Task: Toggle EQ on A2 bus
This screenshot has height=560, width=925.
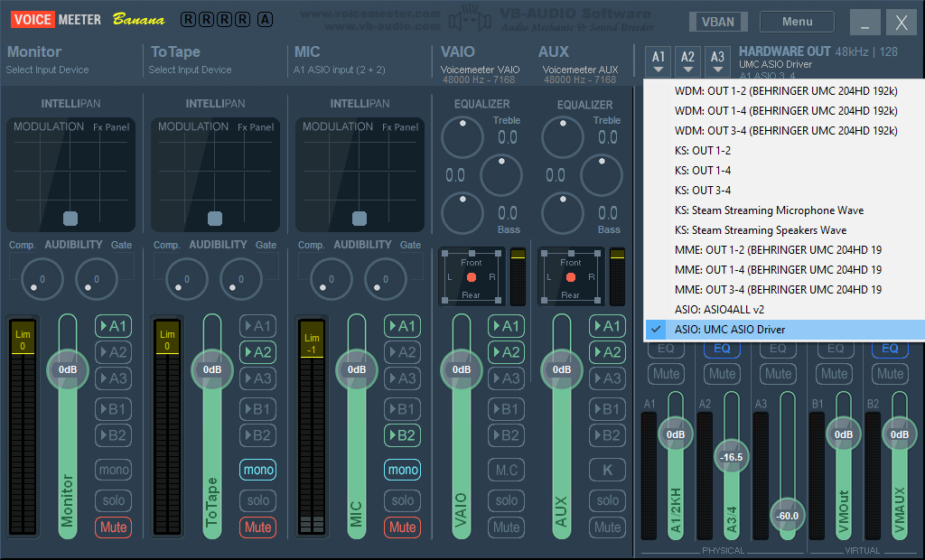Action: pos(722,348)
